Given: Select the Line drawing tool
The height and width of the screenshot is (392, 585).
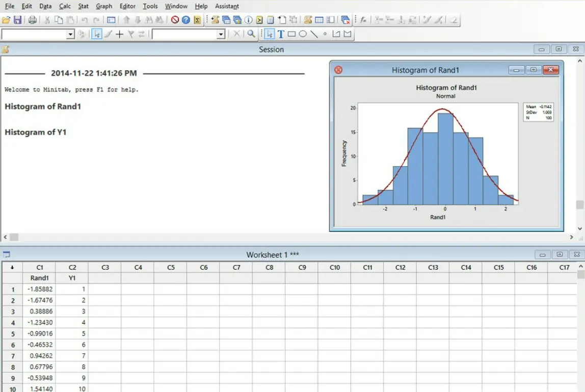Looking at the screenshot, I should 314,34.
